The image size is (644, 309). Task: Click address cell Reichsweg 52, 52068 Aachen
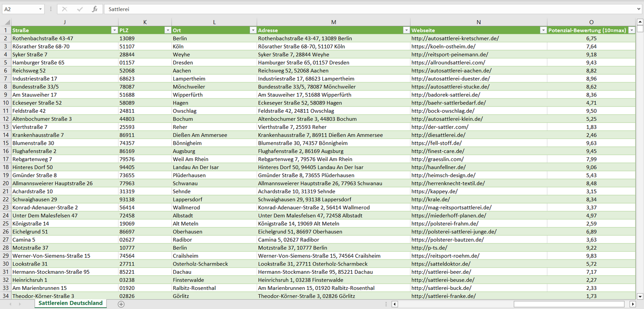[334, 70]
